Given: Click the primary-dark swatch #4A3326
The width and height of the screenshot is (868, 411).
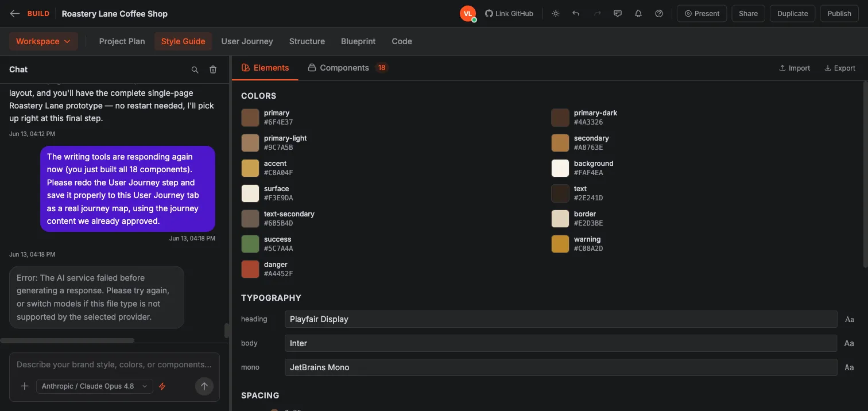Looking at the screenshot, I should coord(560,118).
